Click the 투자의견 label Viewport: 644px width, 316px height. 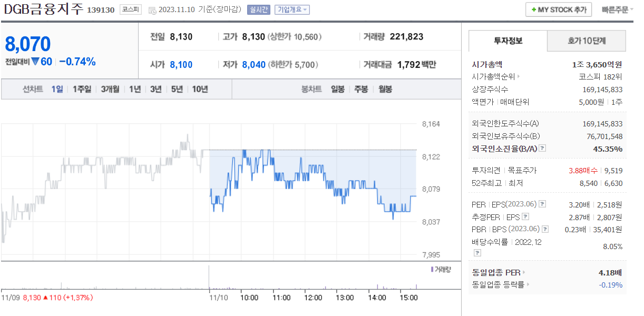[x=485, y=170]
